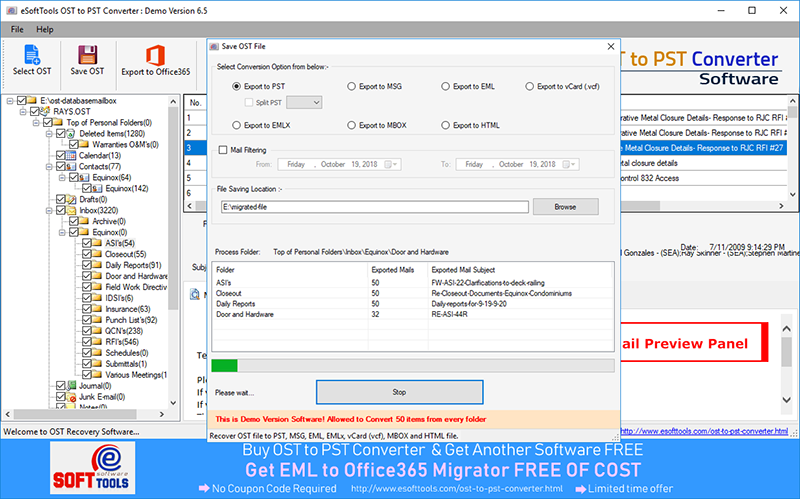Select the Submittals(1) tree folder

(126, 364)
